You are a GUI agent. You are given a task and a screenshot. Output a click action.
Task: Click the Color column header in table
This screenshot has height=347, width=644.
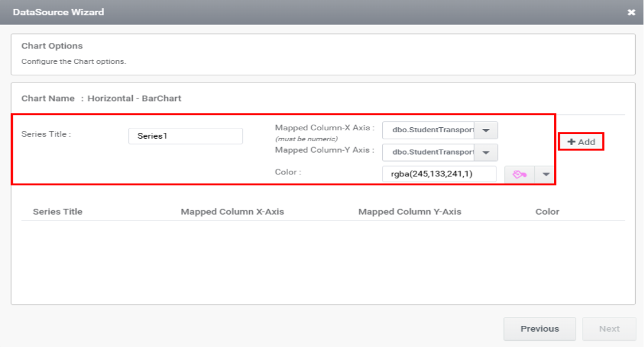point(547,212)
